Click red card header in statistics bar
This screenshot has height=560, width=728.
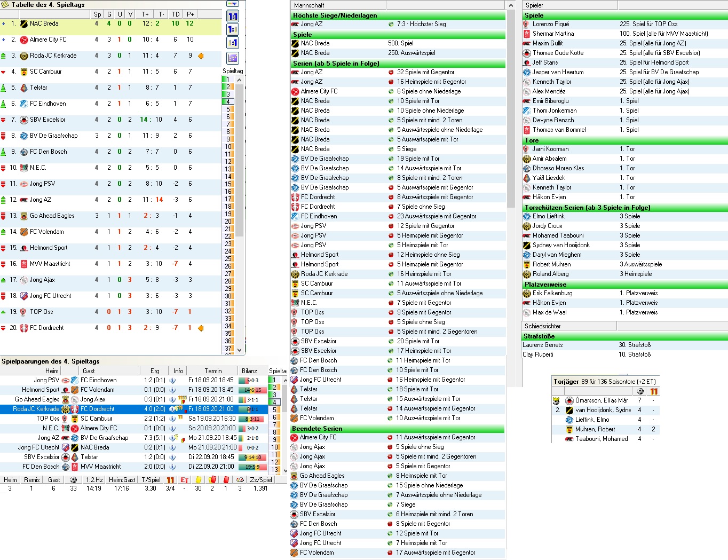coord(226,480)
